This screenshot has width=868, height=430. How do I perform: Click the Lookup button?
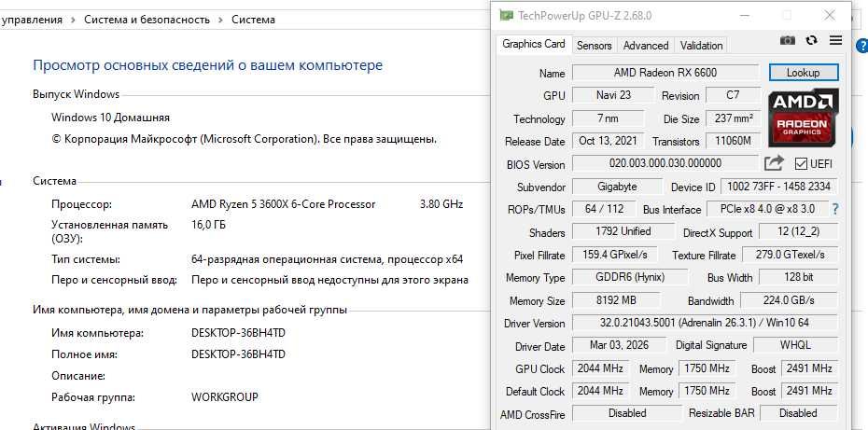click(804, 73)
